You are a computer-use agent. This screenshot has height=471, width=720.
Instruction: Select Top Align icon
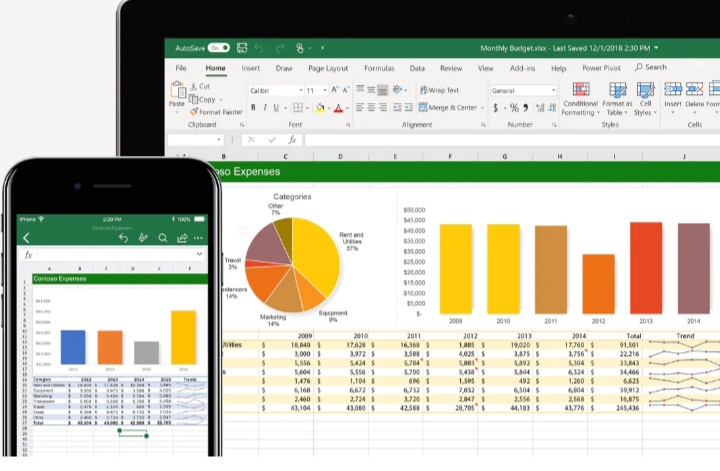coord(360,90)
